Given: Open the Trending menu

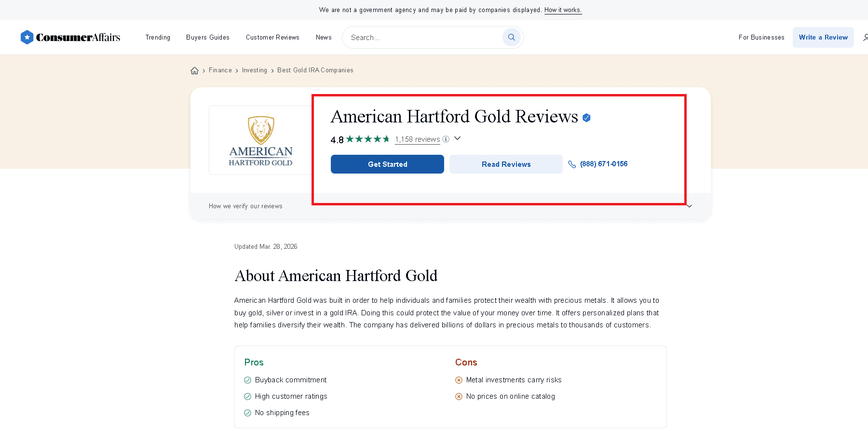Looking at the screenshot, I should coord(158,37).
